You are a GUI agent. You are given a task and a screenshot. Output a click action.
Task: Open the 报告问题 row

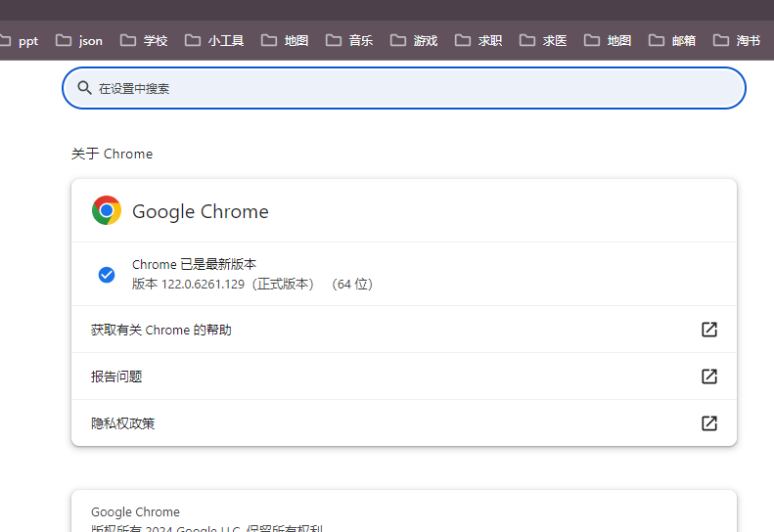[404, 377]
